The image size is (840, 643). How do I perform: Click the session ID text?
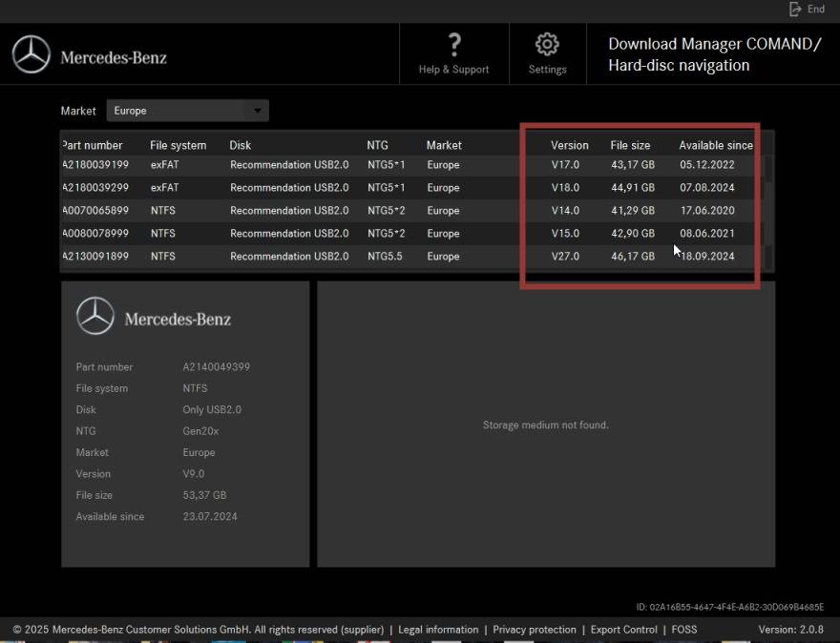point(729,607)
